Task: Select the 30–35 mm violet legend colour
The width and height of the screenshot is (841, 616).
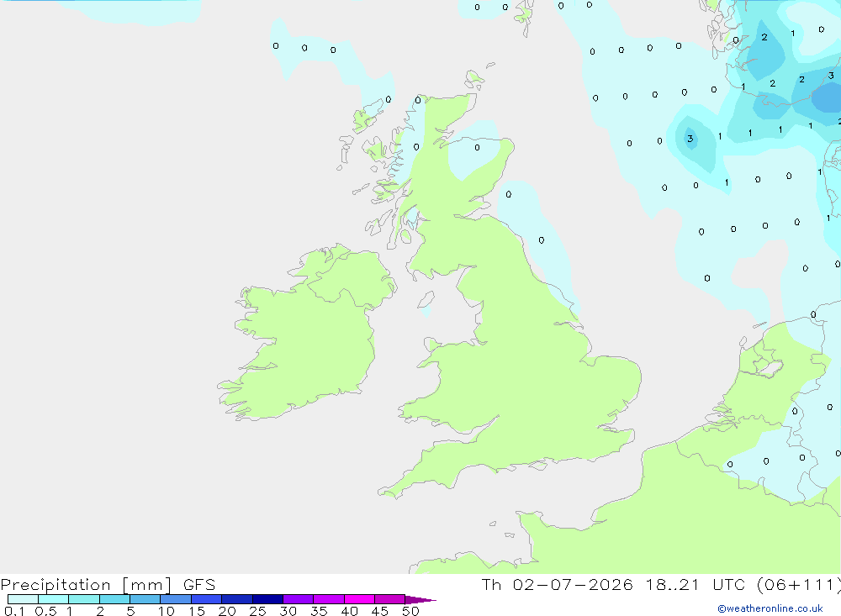Action: (299, 599)
